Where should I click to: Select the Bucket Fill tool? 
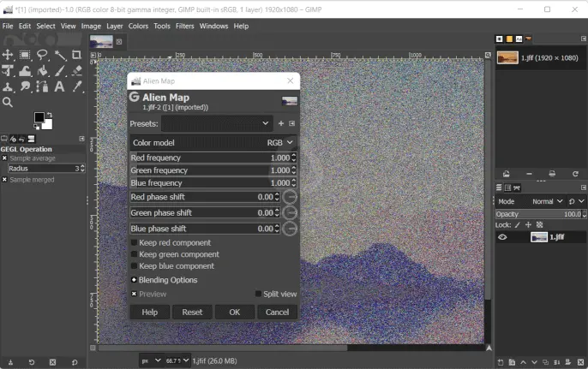(42, 71)
